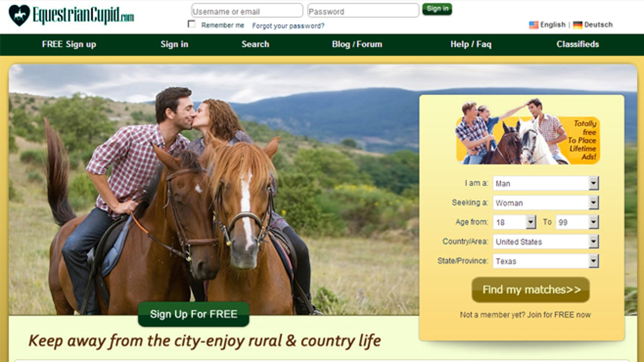Select the German flag Deutsch icon
Image resolution: width=644 pixels, height=362 pixels.
pos(578,25)
